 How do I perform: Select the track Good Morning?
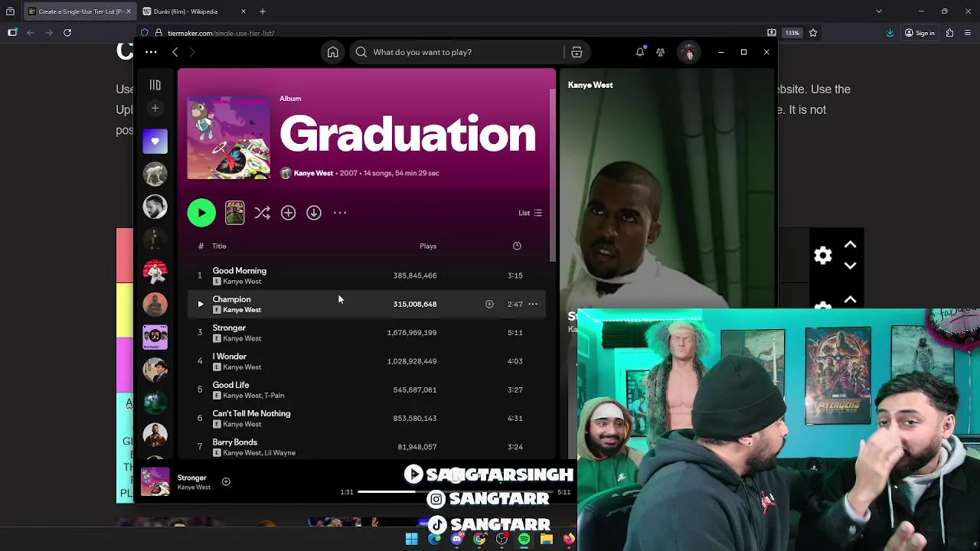pos(368,275)
